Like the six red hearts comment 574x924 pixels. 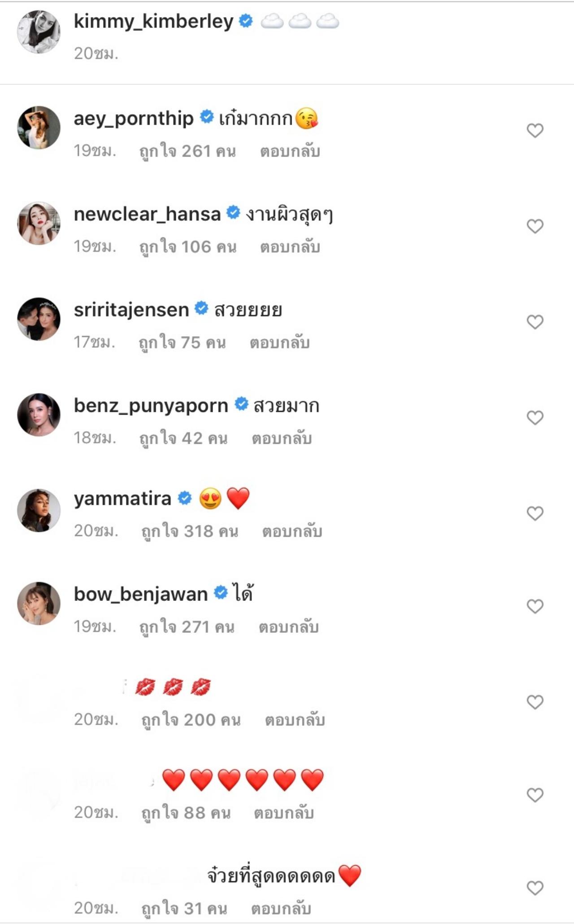coord(535,795)
